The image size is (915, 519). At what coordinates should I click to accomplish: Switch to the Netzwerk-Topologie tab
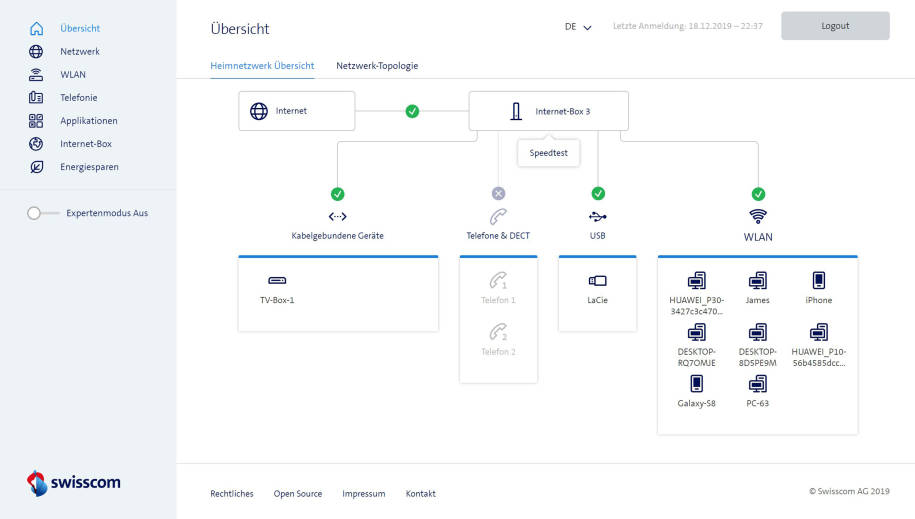[377, 66]
